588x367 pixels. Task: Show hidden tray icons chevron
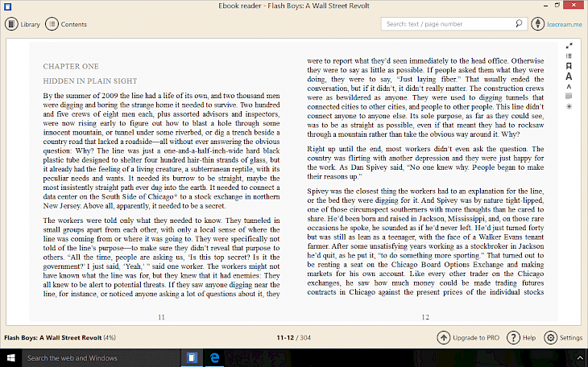[x=580, y=358]
